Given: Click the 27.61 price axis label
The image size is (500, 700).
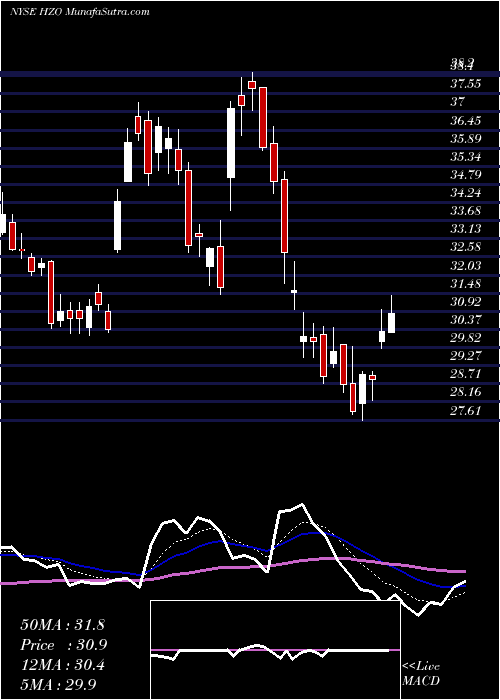Looking at the screenshot, I should (466, 410).
